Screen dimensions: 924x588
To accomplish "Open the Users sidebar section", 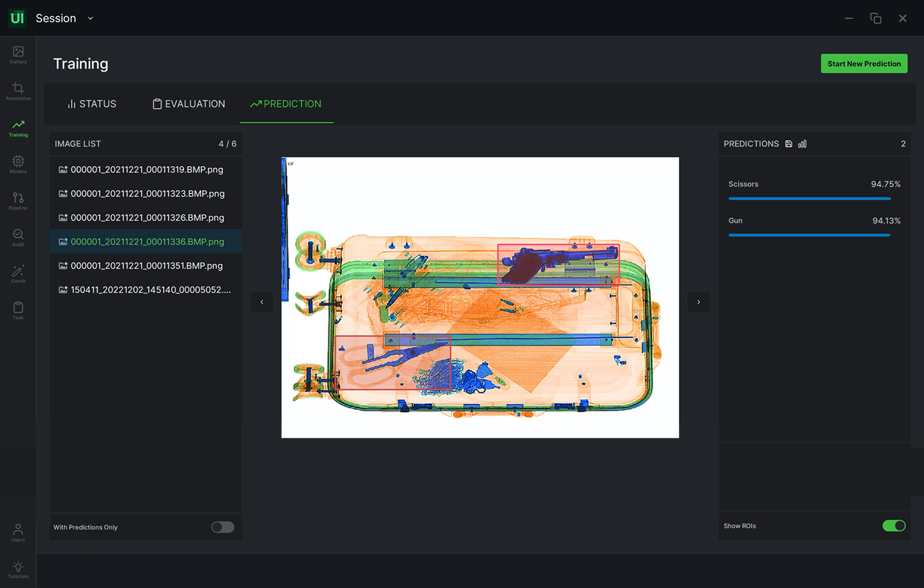I will [x=18, y=533].
